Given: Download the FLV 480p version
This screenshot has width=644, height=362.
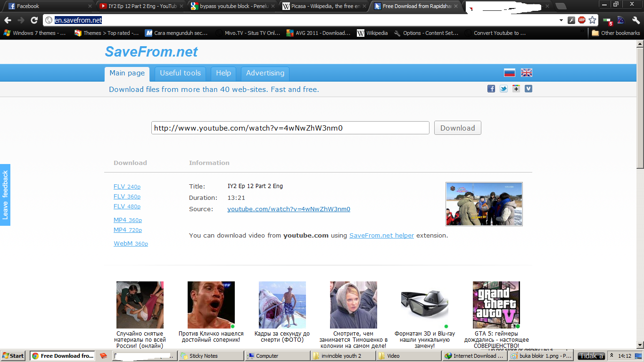Looking at the screenshot, I should coord(127,206).
